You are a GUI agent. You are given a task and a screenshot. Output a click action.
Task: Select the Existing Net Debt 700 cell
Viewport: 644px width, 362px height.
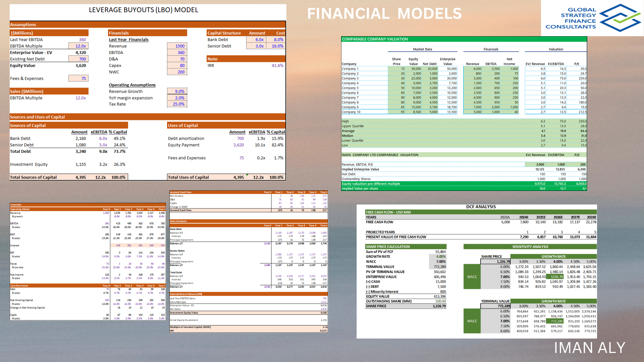click(x=78, y=59)
